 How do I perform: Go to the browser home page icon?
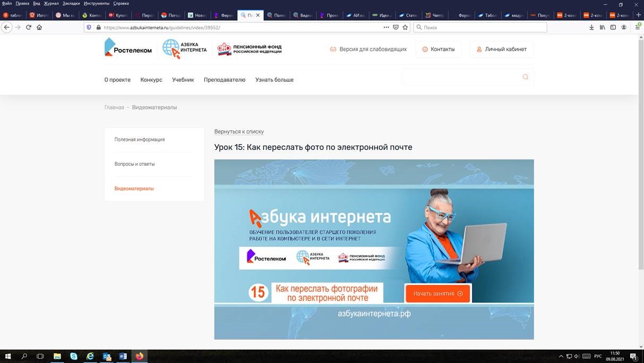(x=39, y=27)
